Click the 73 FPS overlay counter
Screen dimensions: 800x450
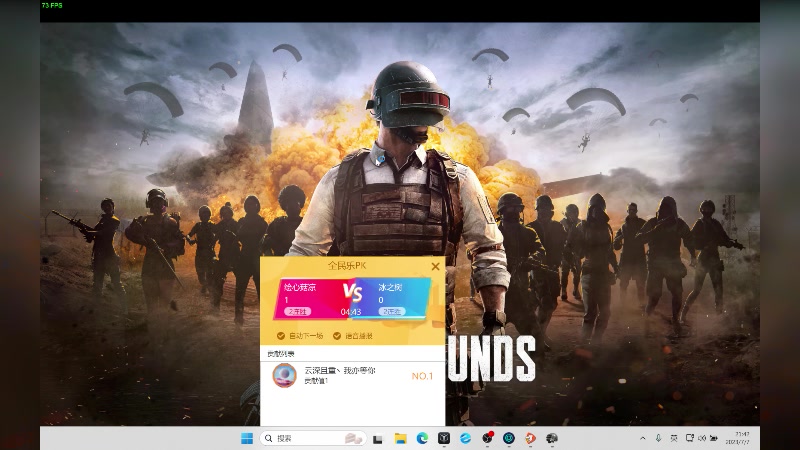click(x=52, y=5)
